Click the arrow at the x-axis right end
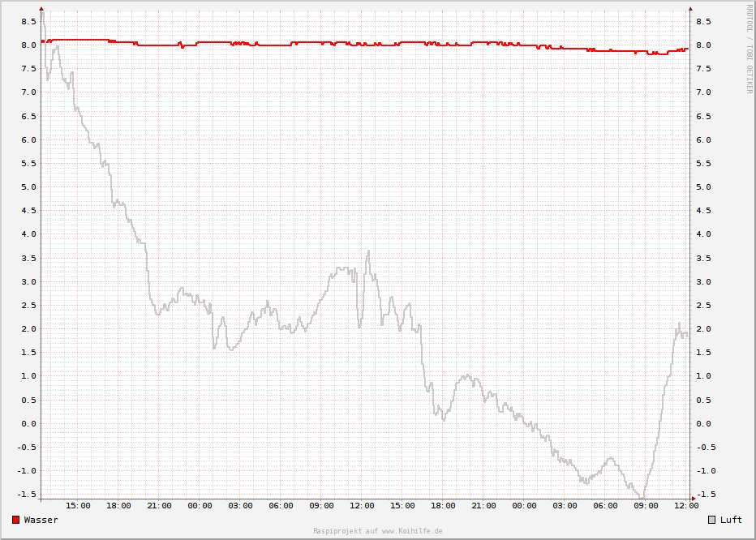Screen dimensions: 756x540 [x=692, y=499]
